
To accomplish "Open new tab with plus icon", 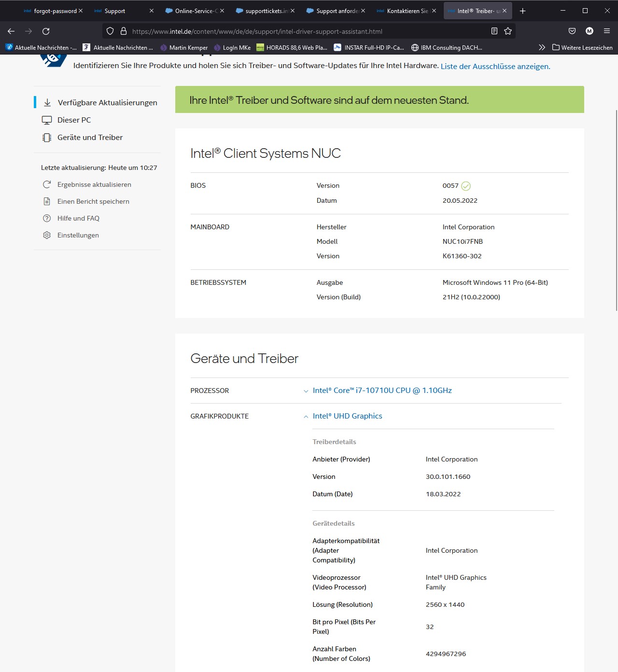I will [x=522, y=11].
